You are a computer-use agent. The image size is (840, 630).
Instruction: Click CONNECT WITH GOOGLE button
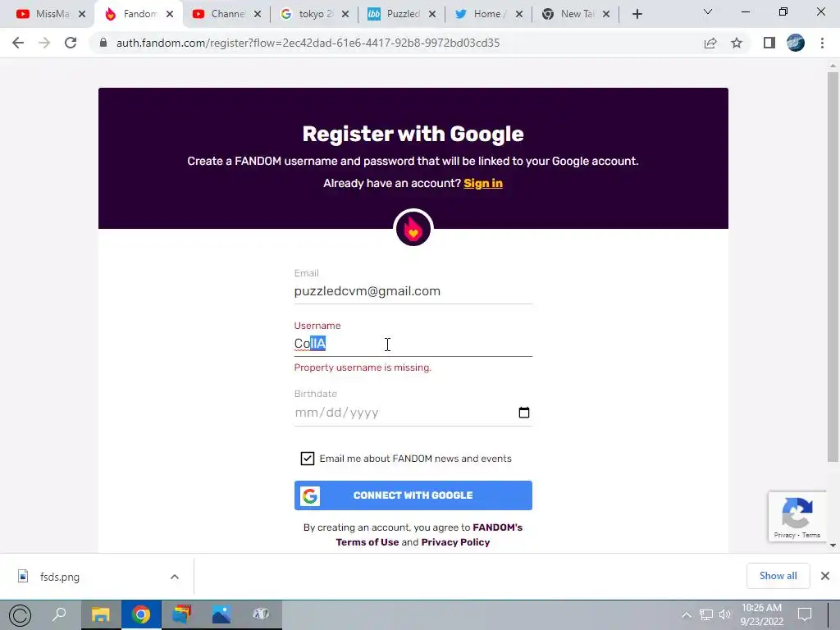pyautogui.click(x=413, y=495)
